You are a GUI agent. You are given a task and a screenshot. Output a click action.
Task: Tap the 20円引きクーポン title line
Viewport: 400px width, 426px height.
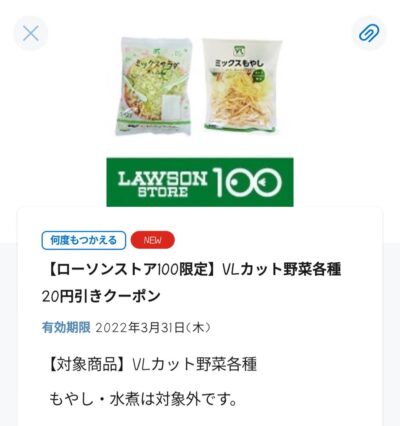tap(101, 296)
